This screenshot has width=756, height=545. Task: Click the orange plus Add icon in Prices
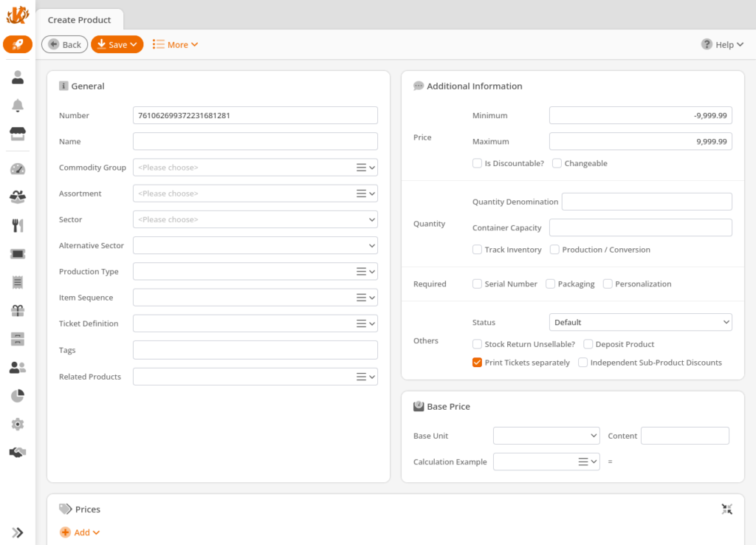click(65, 532)
